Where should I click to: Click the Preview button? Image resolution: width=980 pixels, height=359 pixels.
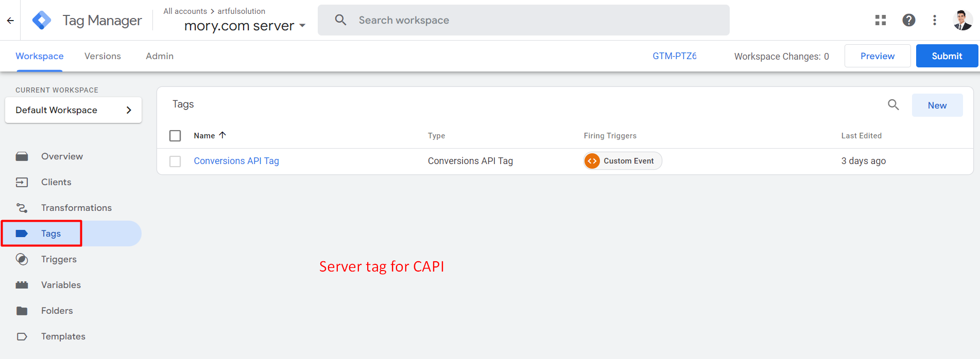pos(877,56)
